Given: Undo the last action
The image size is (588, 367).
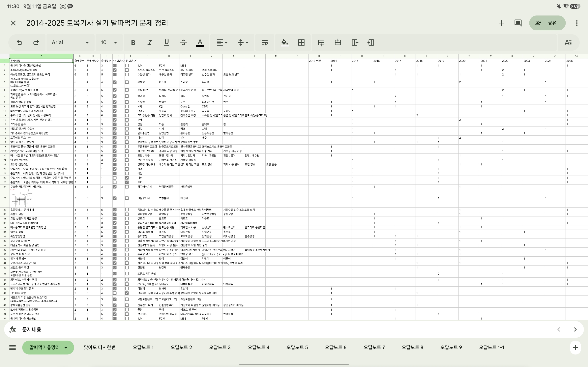Looking at the screenshot, I should [x=19, y=42].
